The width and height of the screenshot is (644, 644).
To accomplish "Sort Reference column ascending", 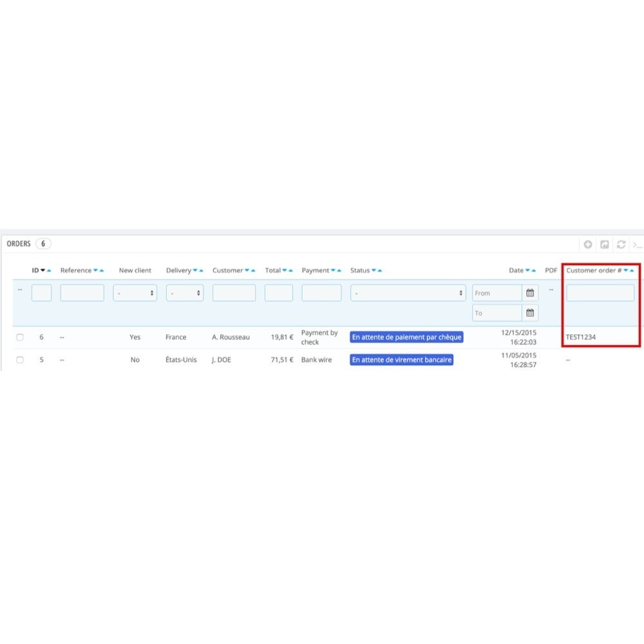I will click(102, 270).
